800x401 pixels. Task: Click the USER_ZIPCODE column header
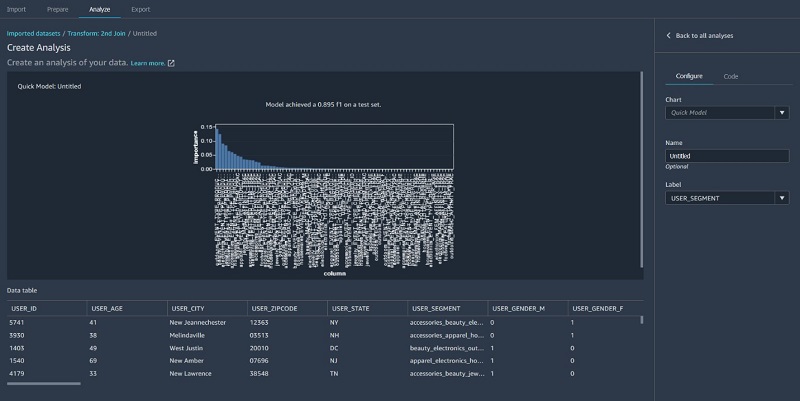pyautogui.click(x=287, y=309)
